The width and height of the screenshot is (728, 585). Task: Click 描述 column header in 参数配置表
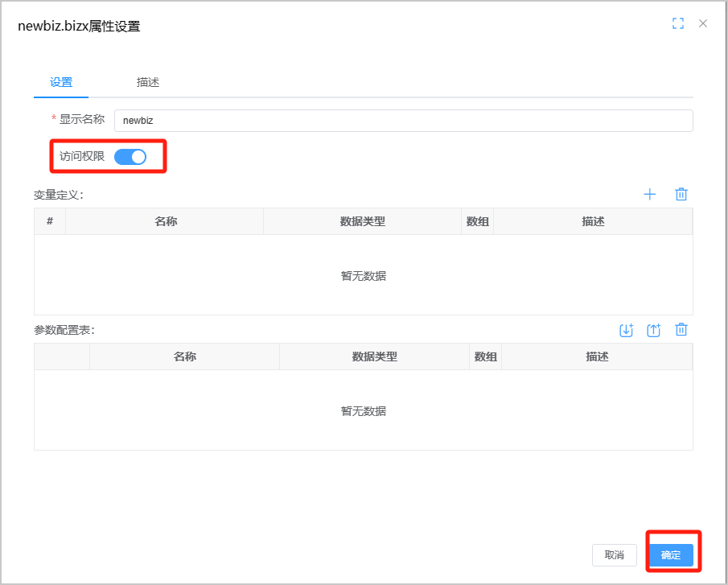pos(597,356)
